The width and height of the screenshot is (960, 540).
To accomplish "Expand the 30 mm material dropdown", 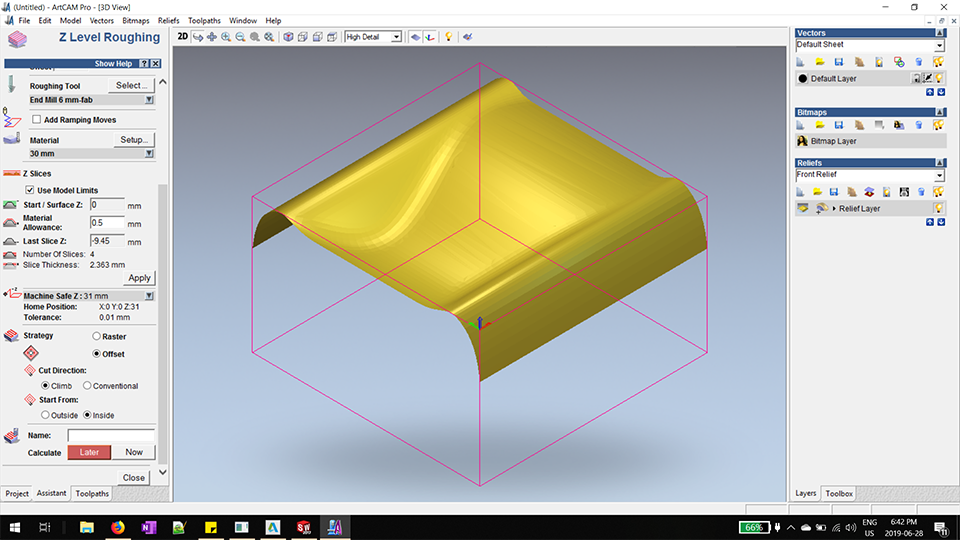I will coord(149,154).
